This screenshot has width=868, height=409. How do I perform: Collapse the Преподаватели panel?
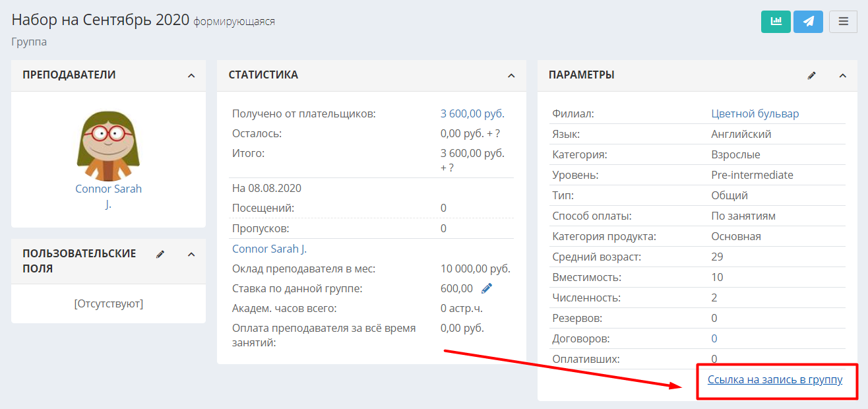click(191, 76)
